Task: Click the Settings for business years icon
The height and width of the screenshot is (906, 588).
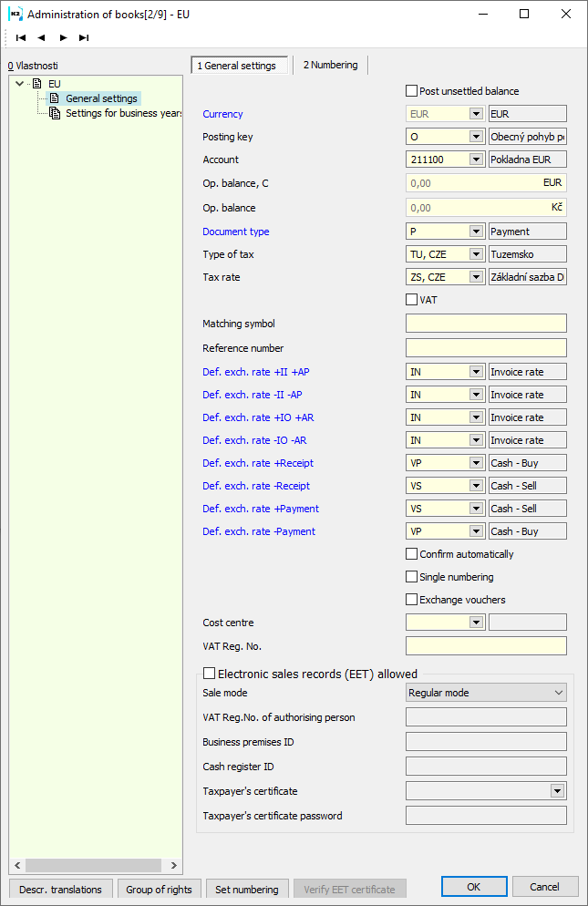Action: coord(55,113)
